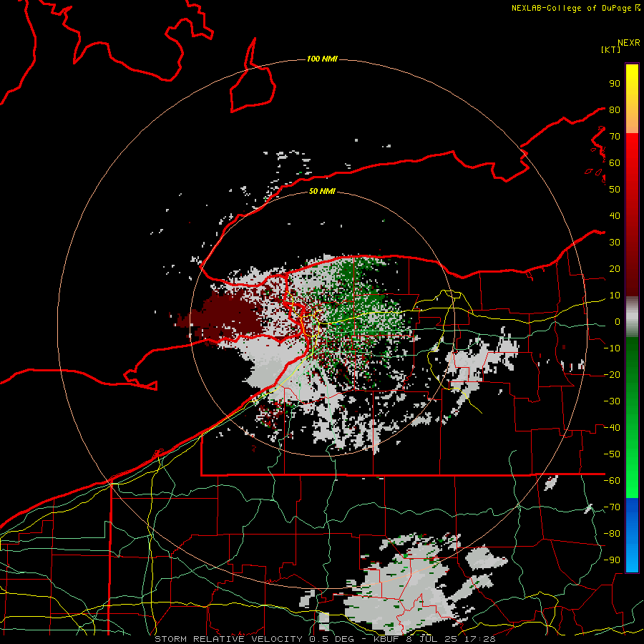Click the -10 knots scale label

coord(612,348)
